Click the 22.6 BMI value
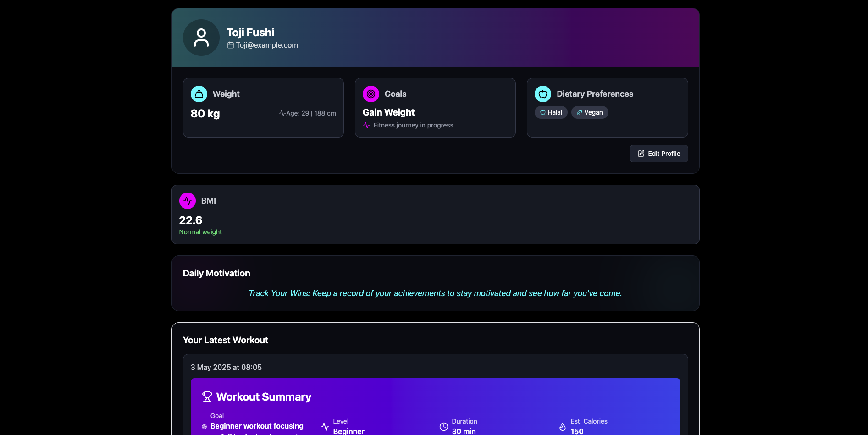 point(191,220)
